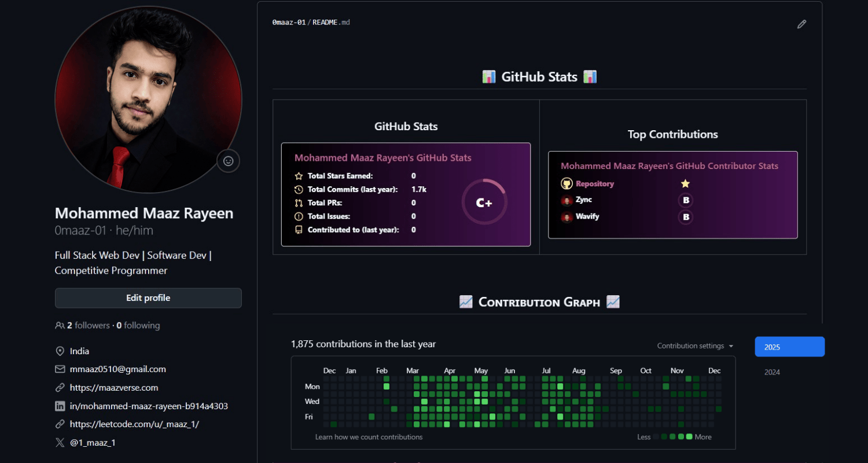Click the clock icon next to Total Commits

[x=299, y=189]
